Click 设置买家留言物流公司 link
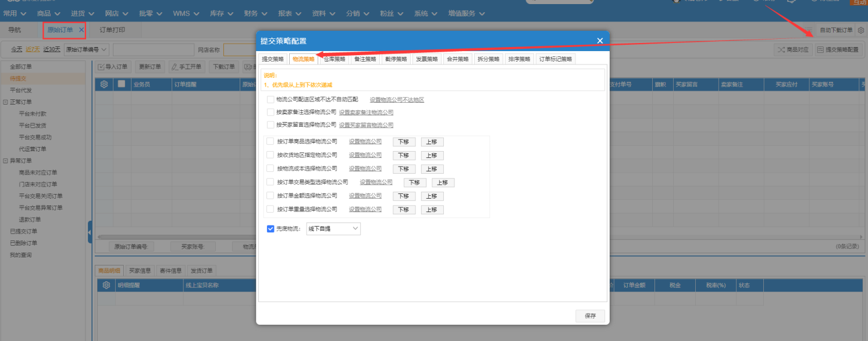This screenshot has width=868, height=341. click(x=366, y=125)
